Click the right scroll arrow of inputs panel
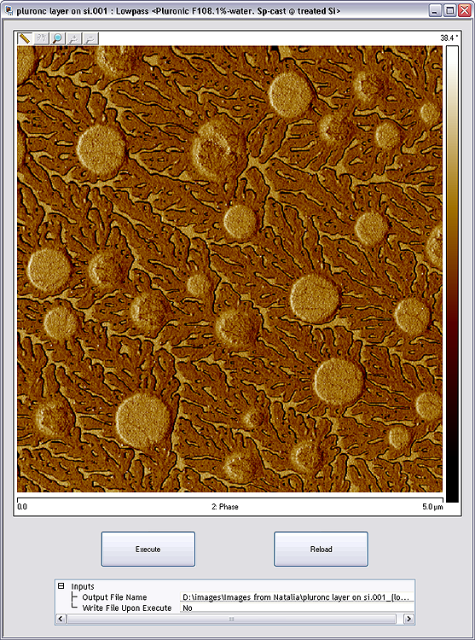The height and width of the screenshot is (640, 475). pyautogui.click(x=409, y=619)
